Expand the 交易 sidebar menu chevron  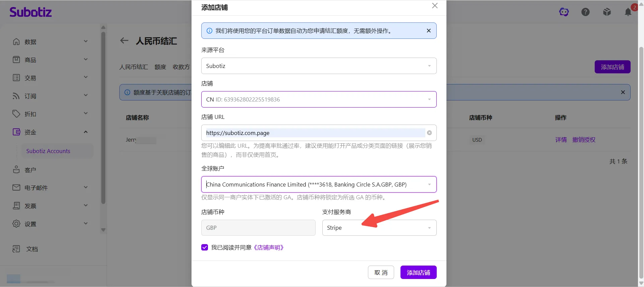[x=86, y=77]
